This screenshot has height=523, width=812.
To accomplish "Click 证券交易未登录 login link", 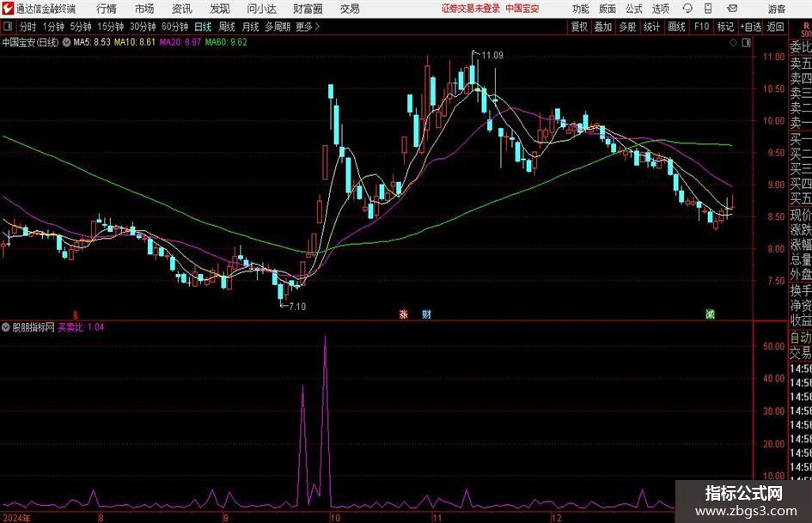I will 471,9.
